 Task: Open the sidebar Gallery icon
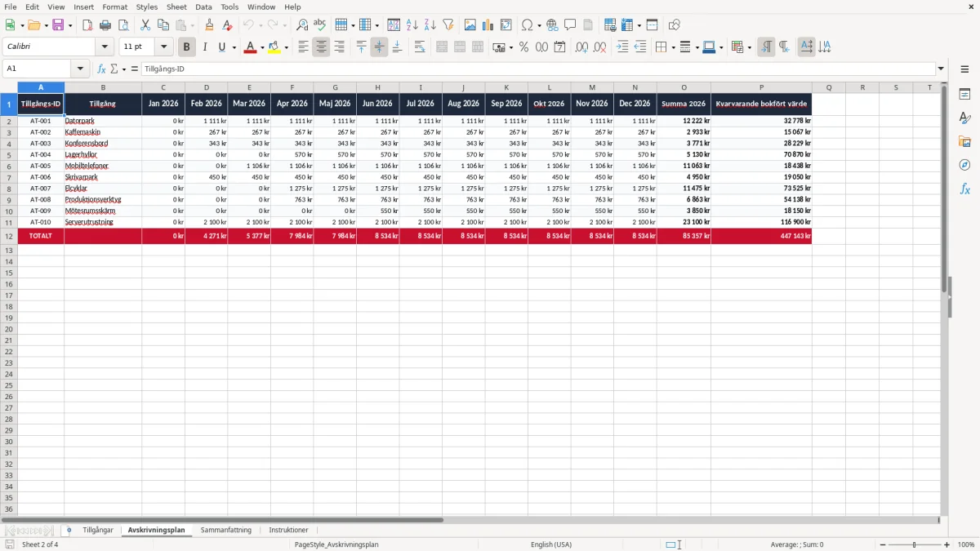(x=964, y=141)
